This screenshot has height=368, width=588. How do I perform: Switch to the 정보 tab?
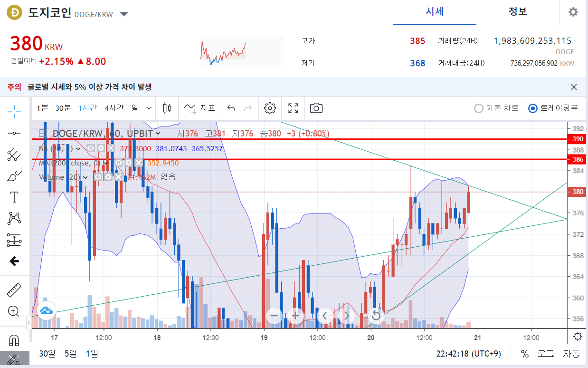(518, 12)
